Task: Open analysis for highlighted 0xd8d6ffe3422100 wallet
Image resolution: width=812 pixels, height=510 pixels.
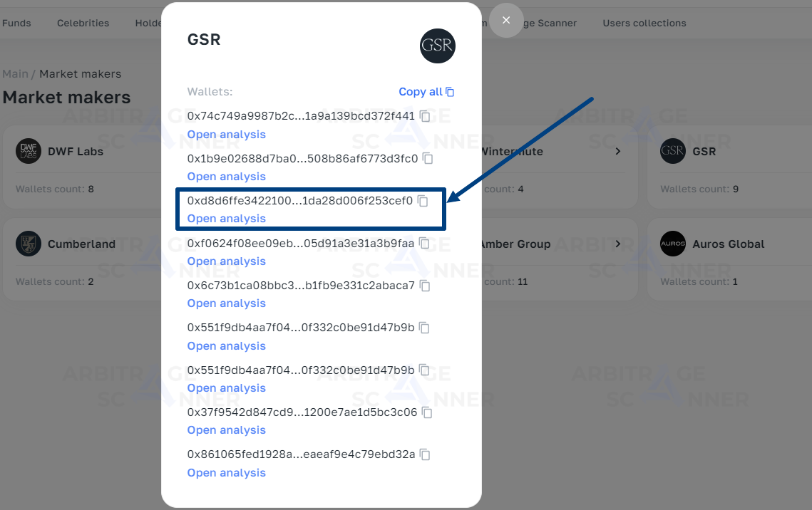Action: [x=226, y=219]
